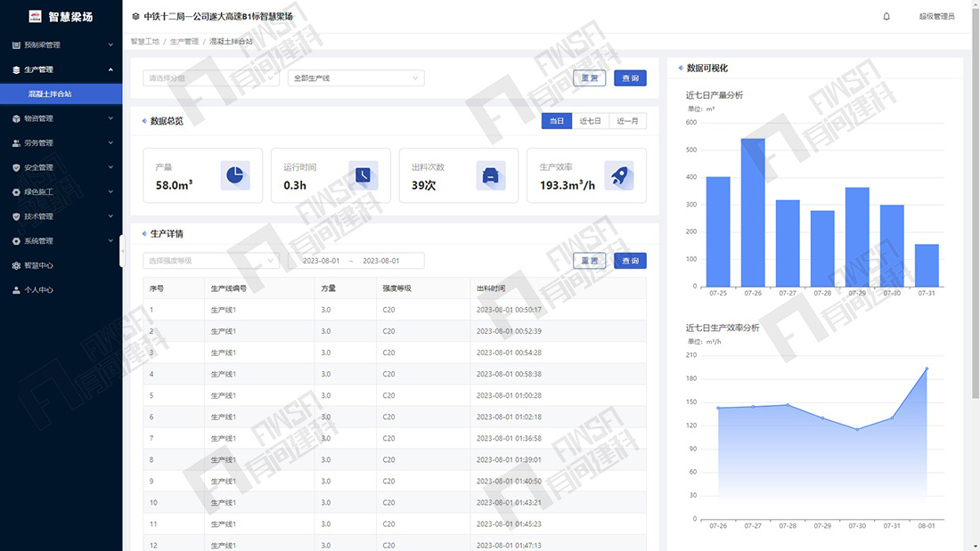Click the 方量 column header
980x551 pixels.
328,288
